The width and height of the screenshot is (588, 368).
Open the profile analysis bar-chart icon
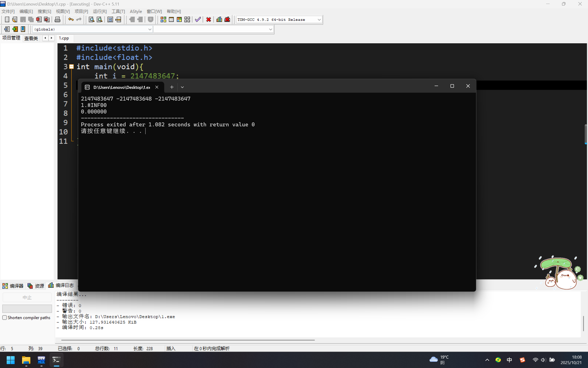point(219,20)
